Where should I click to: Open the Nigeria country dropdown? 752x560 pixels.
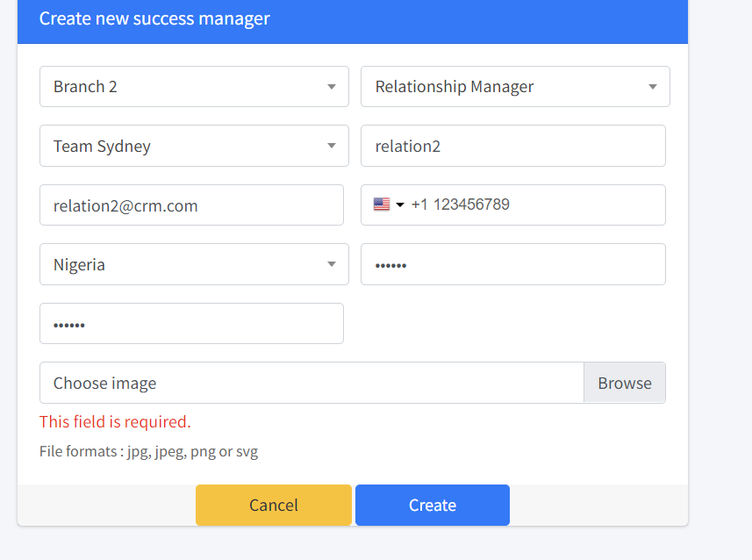(x=194, y=264)
